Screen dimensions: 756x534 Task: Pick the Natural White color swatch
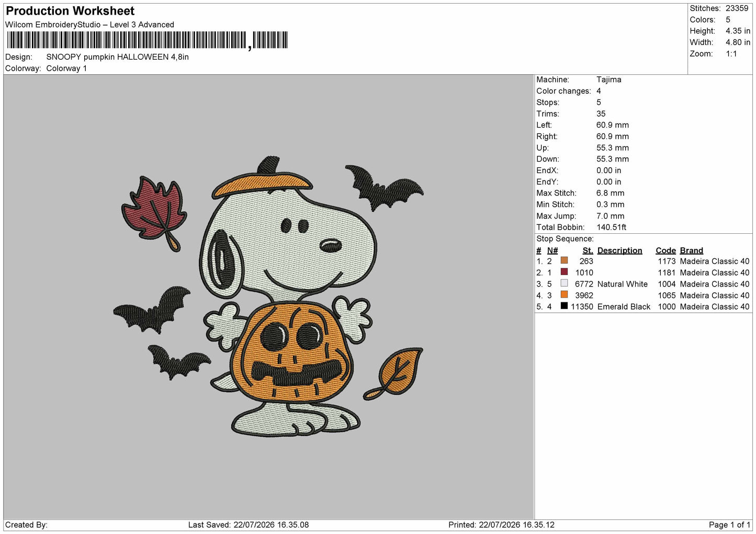click(564, 283)
